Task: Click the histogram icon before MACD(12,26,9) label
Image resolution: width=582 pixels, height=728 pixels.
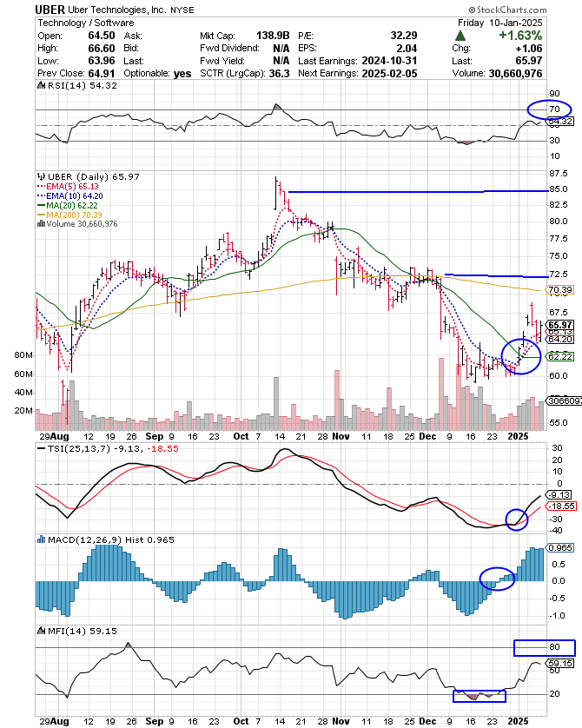Action: point(42,540)
